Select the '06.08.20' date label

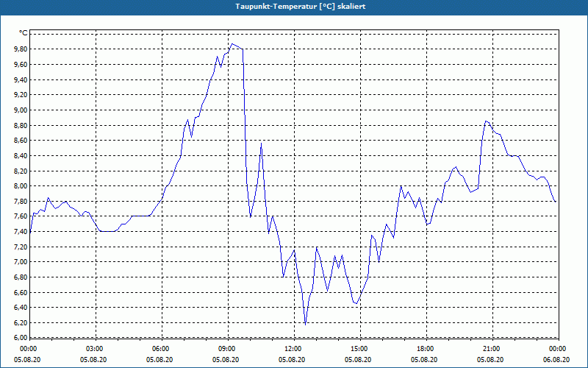(x=557, y=360)
